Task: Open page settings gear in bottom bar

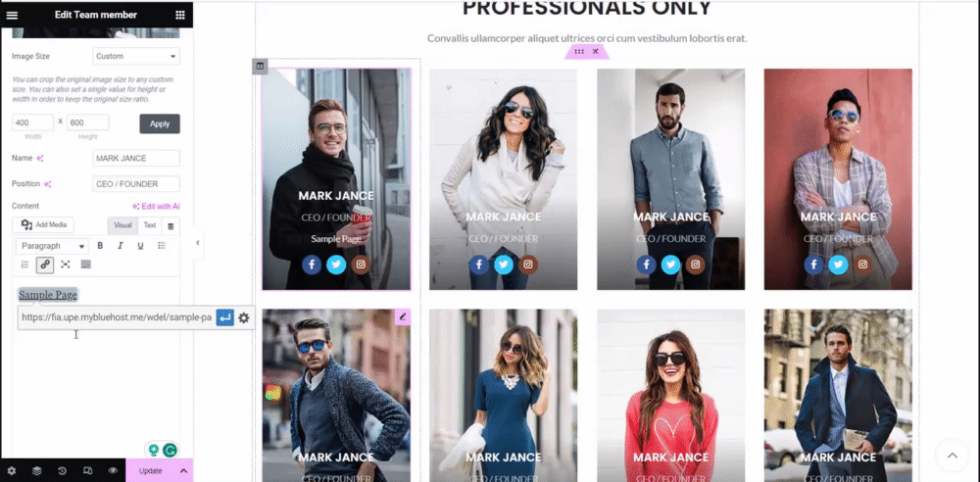Action: tap(11, 471)
